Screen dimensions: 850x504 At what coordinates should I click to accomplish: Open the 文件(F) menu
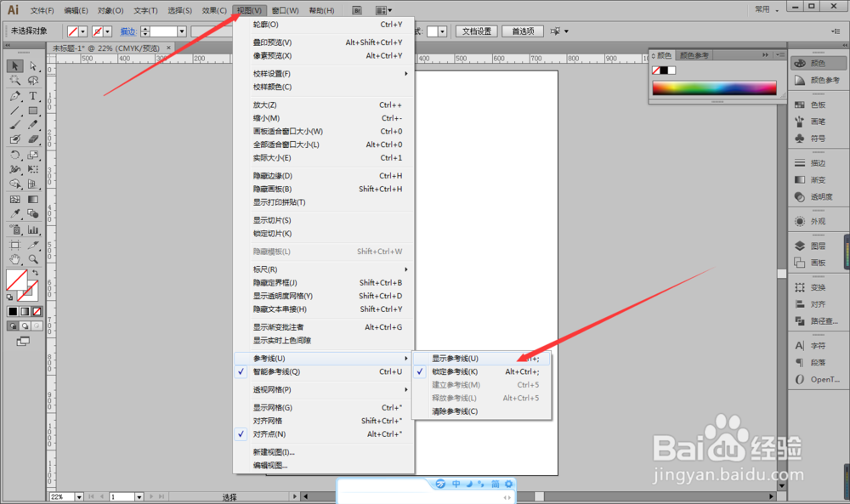(x=42, y=10)
